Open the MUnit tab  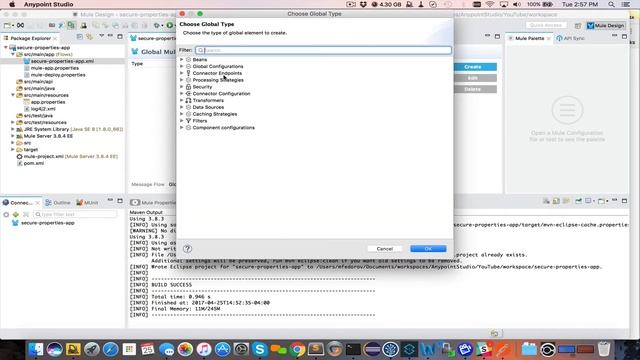[87, 202]
